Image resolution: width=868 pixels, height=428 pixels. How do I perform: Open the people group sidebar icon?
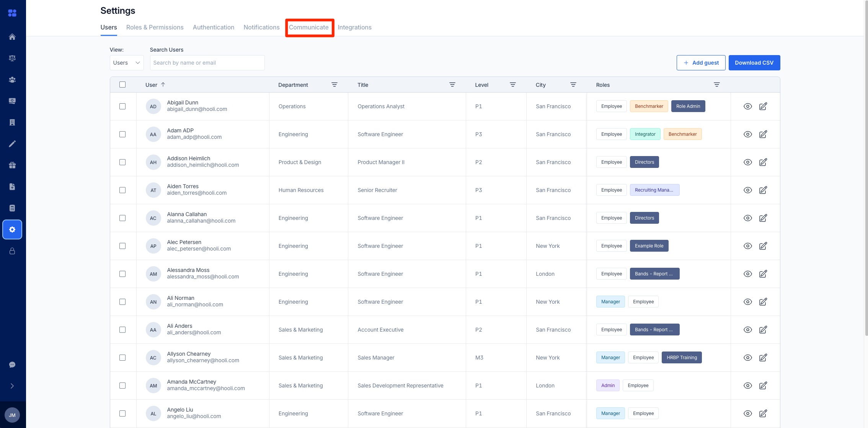point(12,80)
